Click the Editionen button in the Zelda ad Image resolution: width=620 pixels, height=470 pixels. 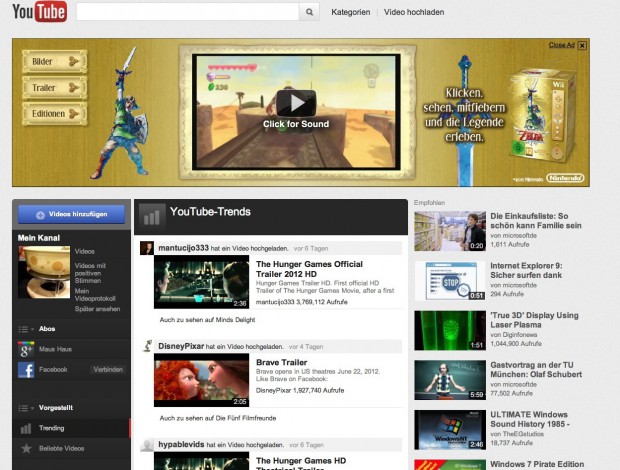[x=55, y=114]
